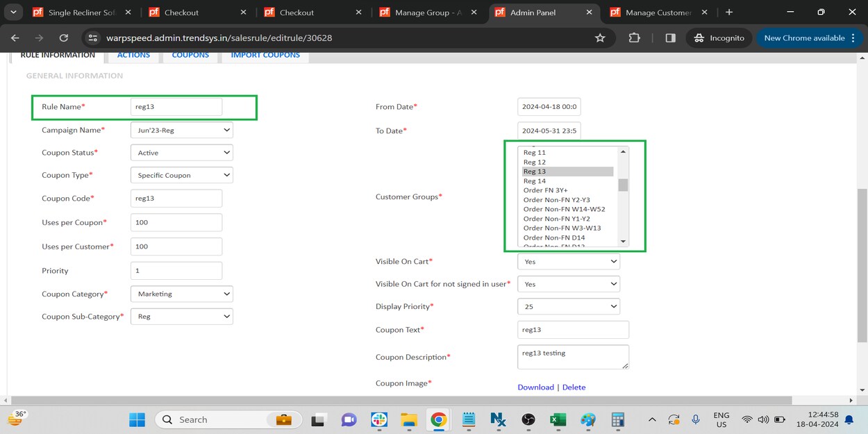
Task: Open Chrome side panel icon
Action: [670, 38]
